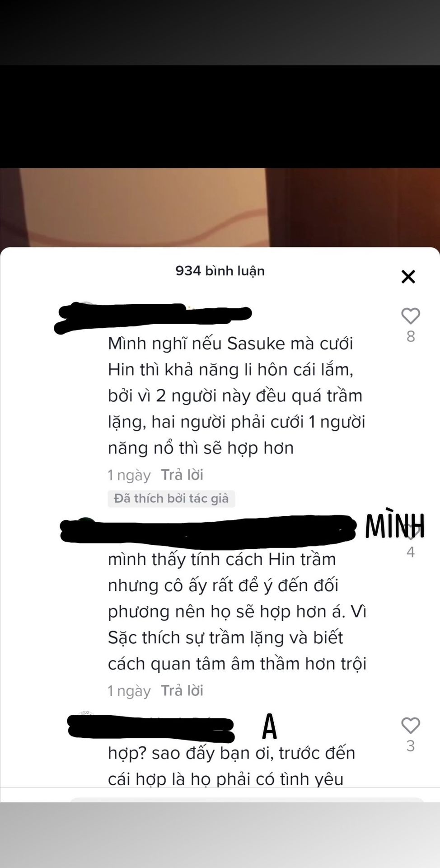The width and height of the screenshot is (440, 868).
Task: Tap the like count 4
Action: pos(411,552)
